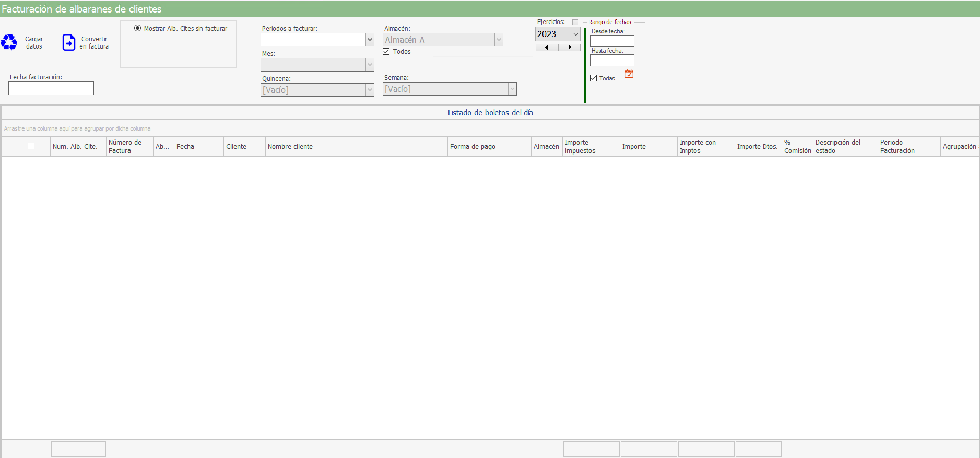The image size is (980, 458).
Task: Toggle the Ejercicios checkbox
Action: pos(575,22)
